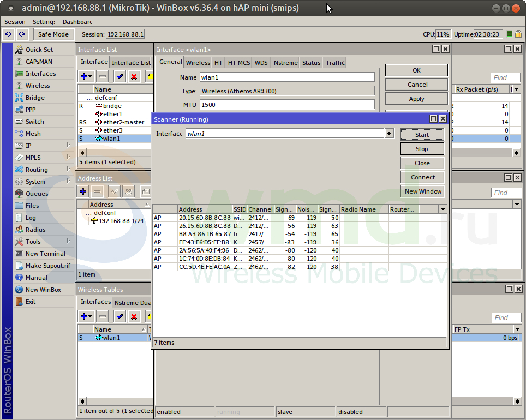Open the Dashboard menu

(x=77, y=22)
